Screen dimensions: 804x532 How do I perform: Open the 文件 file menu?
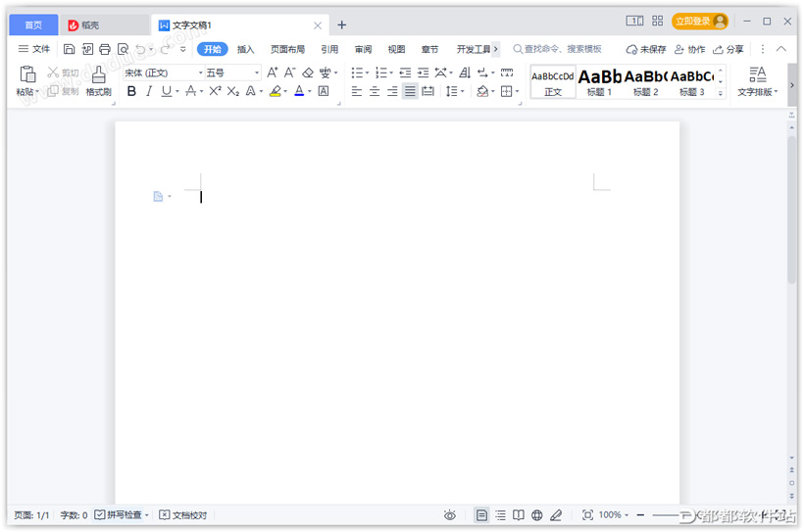34,49
